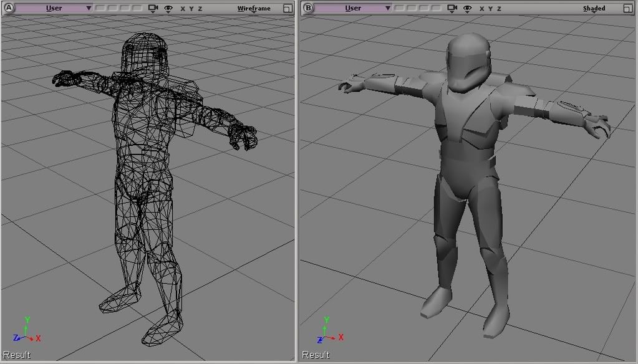This screenshot has height=364, width=638.
Task: Click first memo camera slot in viewport B
Action: pos(399,8)
